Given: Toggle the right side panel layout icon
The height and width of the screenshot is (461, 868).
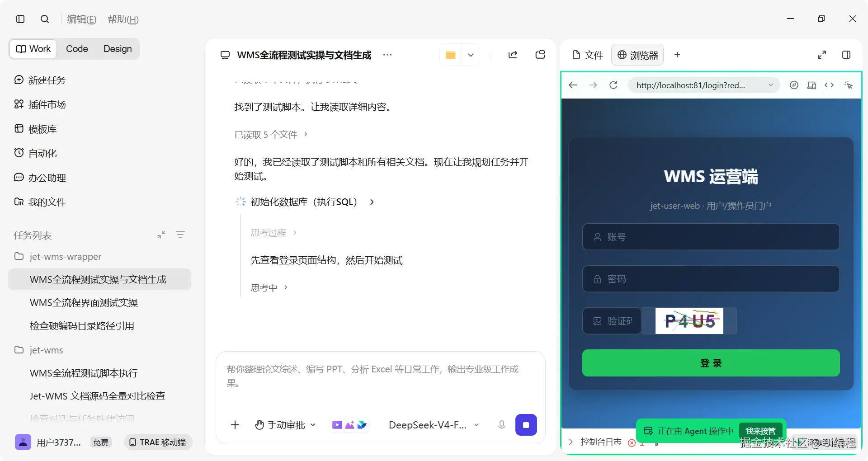Looking at the screenshot, I should [x=846, y=55].
